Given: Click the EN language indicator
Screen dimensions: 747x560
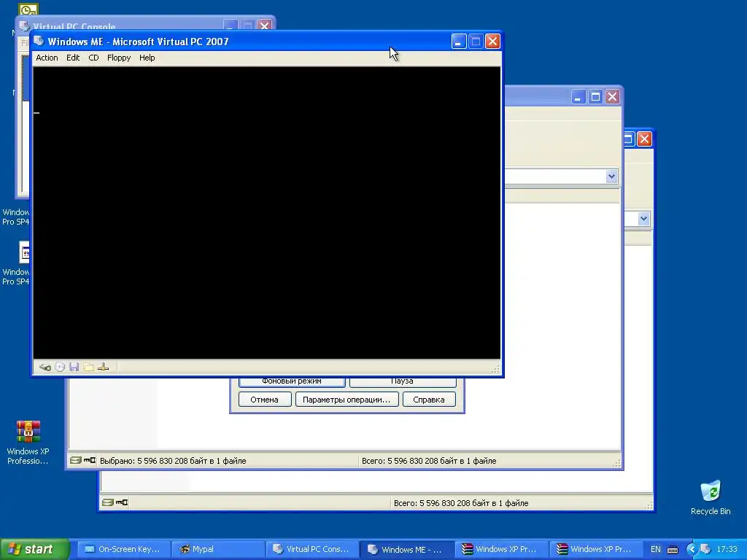Looking at the screenshot, I should (x=656, y=550).
